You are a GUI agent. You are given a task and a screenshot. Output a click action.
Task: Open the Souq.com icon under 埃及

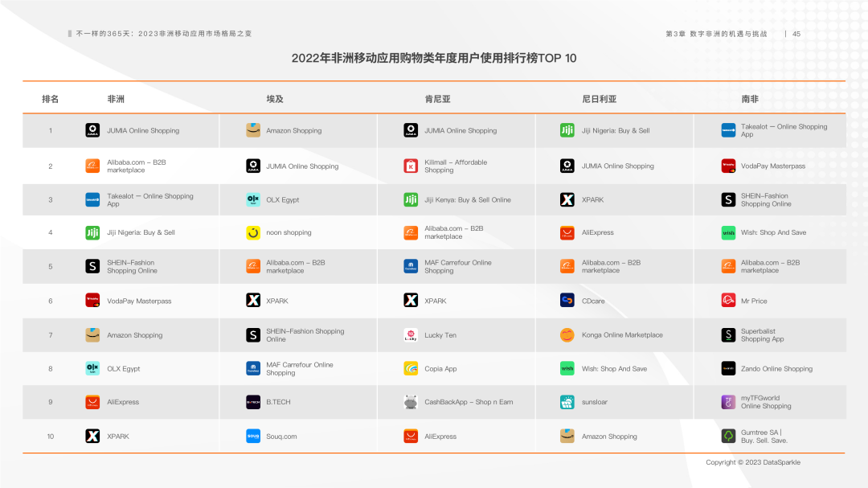(x=252, y=436)
